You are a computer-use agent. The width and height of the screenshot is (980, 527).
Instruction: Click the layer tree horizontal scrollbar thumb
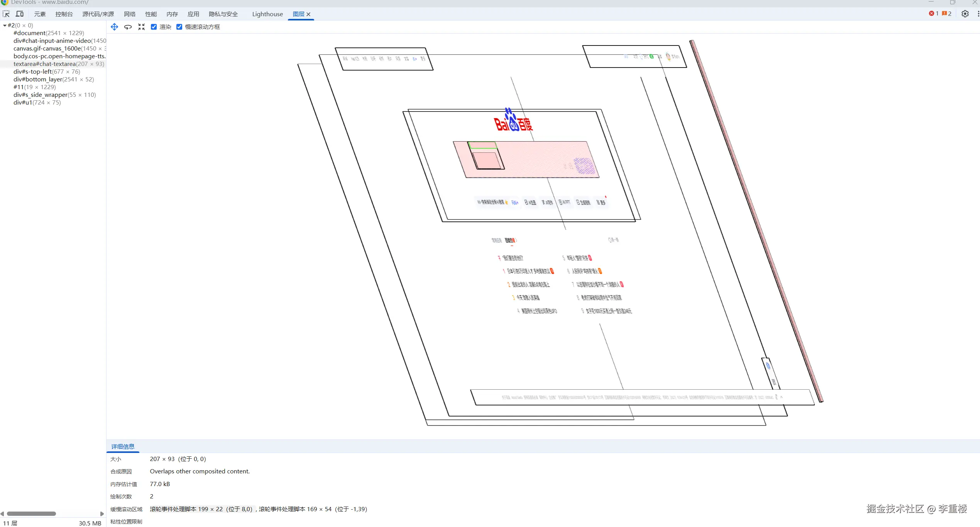(x=31, y=513)
